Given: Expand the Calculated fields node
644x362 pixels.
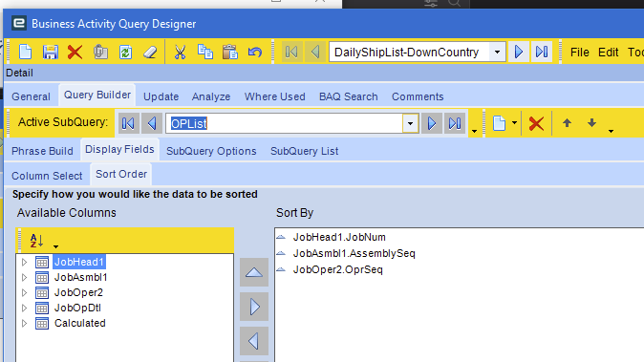Looking at the screenshot, I should point(24,323).
